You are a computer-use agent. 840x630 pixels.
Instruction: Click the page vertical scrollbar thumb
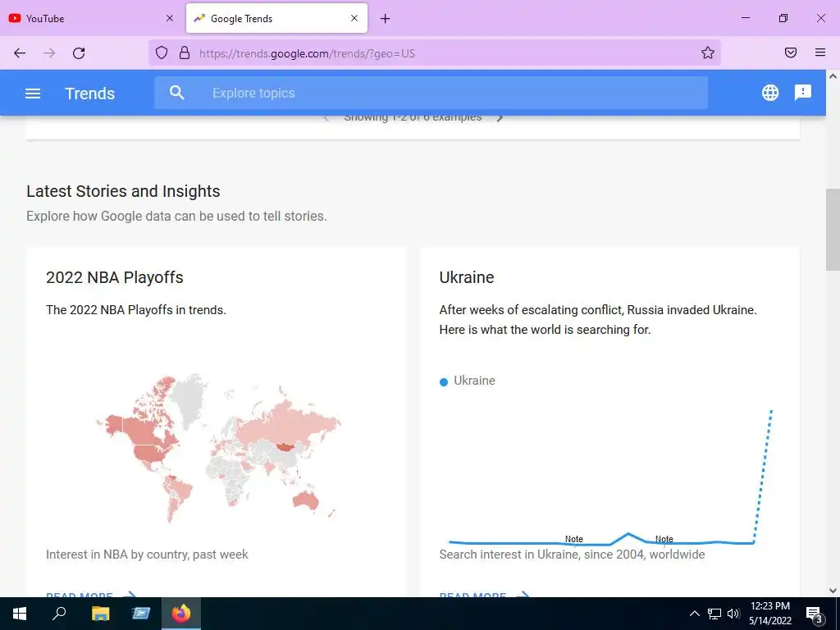pos(833,230)
